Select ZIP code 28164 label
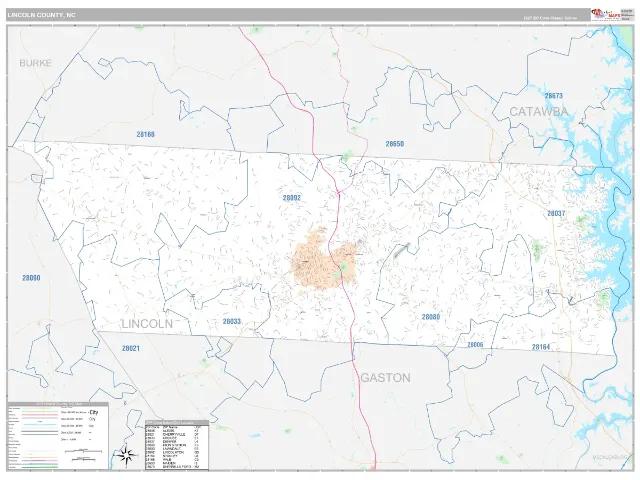Viewport: 640px width, 480px height. click(x=541, y=347)
